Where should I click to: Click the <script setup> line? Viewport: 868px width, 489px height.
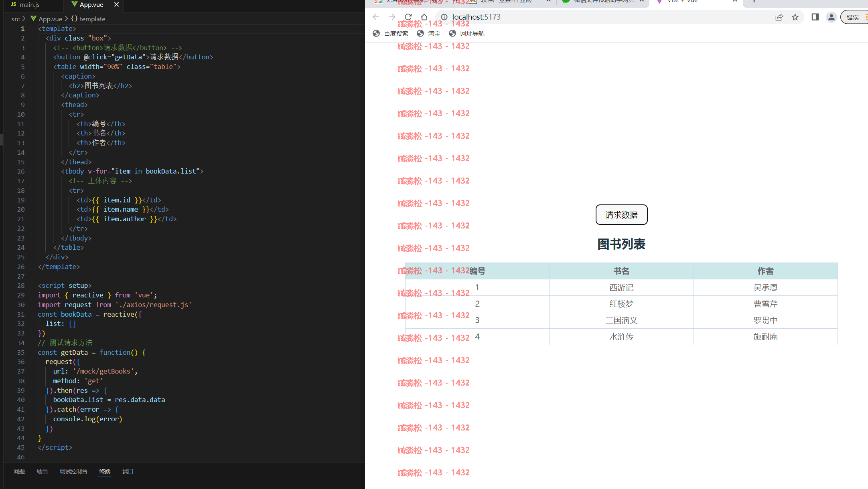(x=65, y=285)
